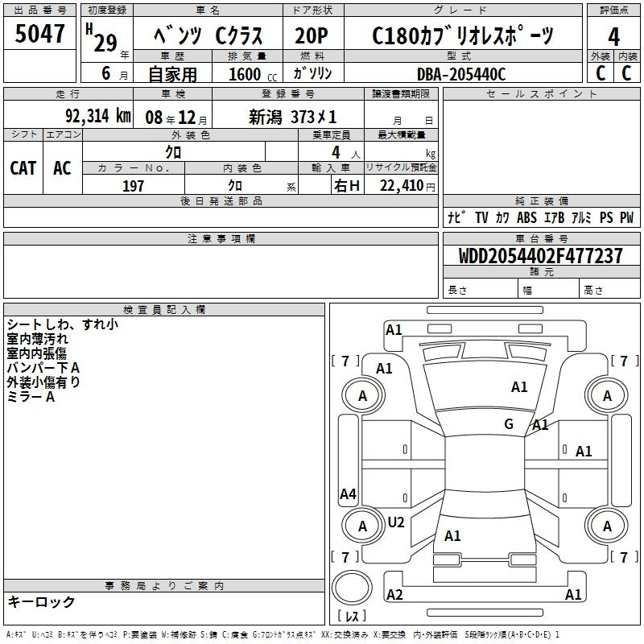Image resolution: width=644 pixels, height=644 pixels.
Task: Click the registration number 新潟 373メ1
Action: (293, 115)
